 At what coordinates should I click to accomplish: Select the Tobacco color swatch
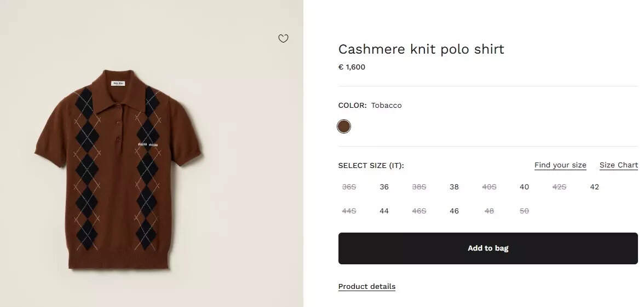pyautogui.click(x=344, y=127)
